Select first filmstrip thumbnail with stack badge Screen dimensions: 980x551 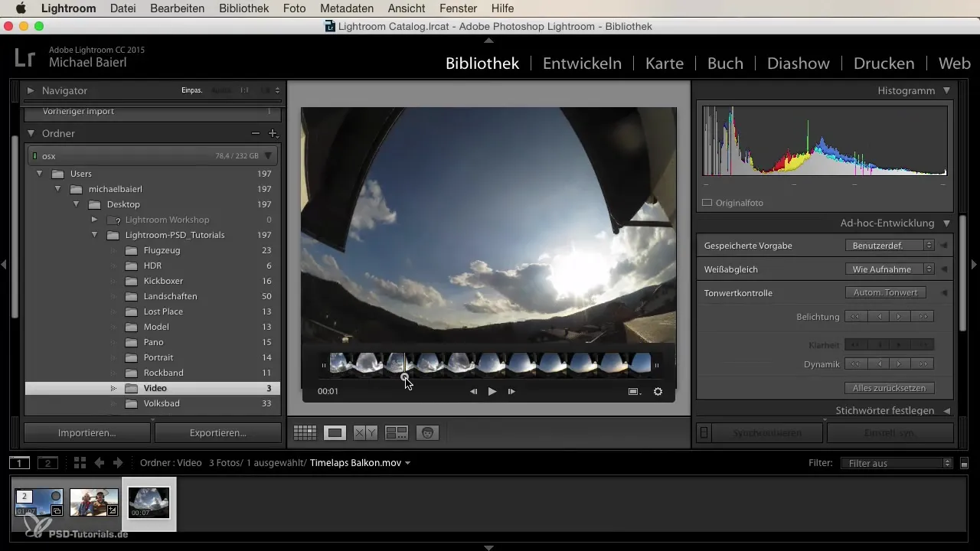tap(39, 503)
